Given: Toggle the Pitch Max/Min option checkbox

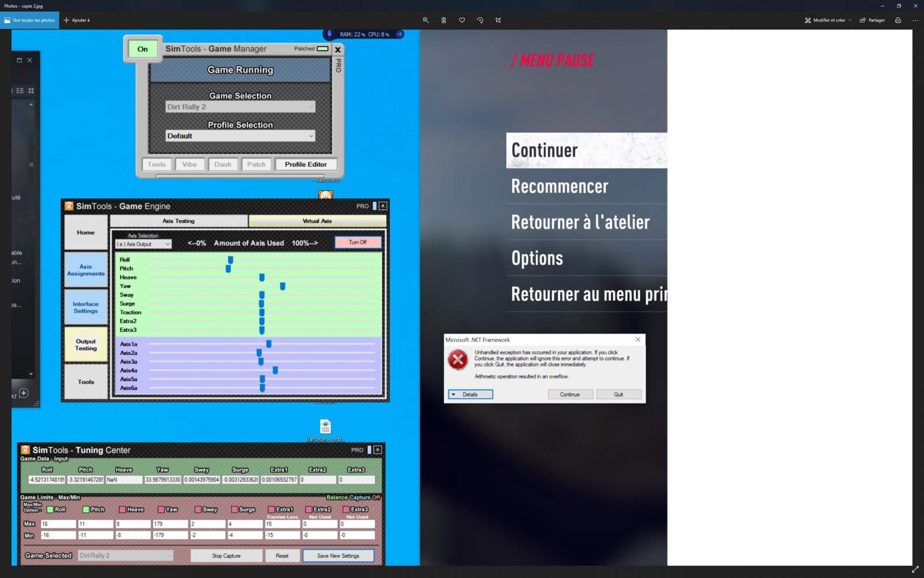Looking at the screenshot, I should click(86, 509).
